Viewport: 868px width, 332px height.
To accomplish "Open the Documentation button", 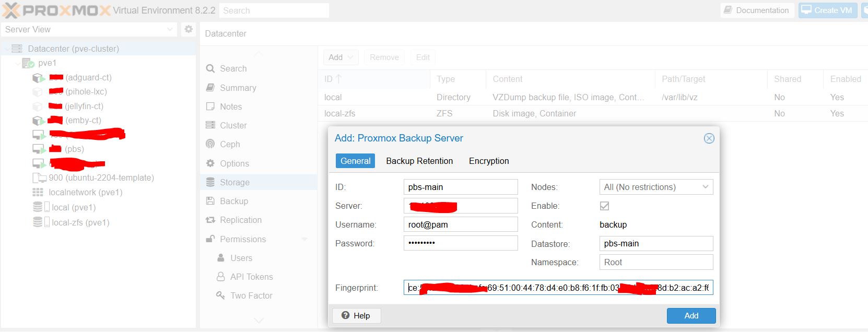I will click(757, 10).
